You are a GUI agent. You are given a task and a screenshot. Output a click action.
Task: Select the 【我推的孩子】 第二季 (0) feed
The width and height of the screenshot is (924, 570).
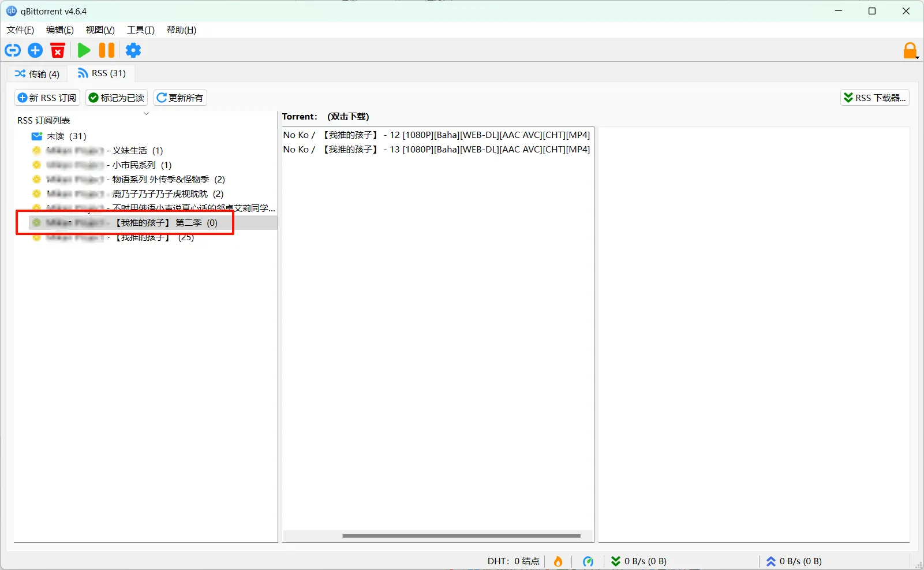point(153,223)
